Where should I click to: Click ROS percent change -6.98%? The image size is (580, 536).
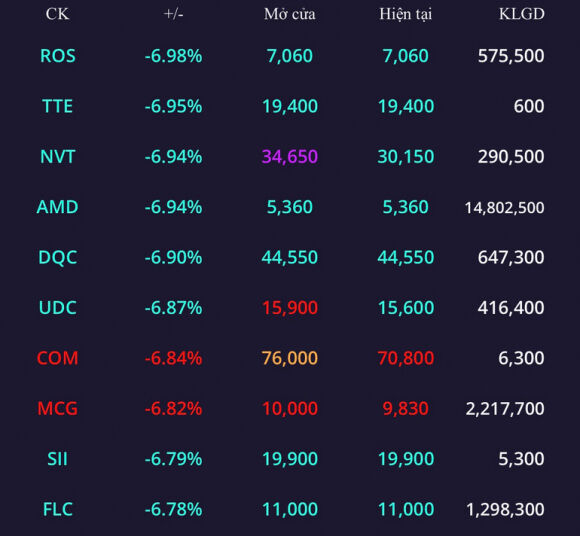[x=173, y=56]
